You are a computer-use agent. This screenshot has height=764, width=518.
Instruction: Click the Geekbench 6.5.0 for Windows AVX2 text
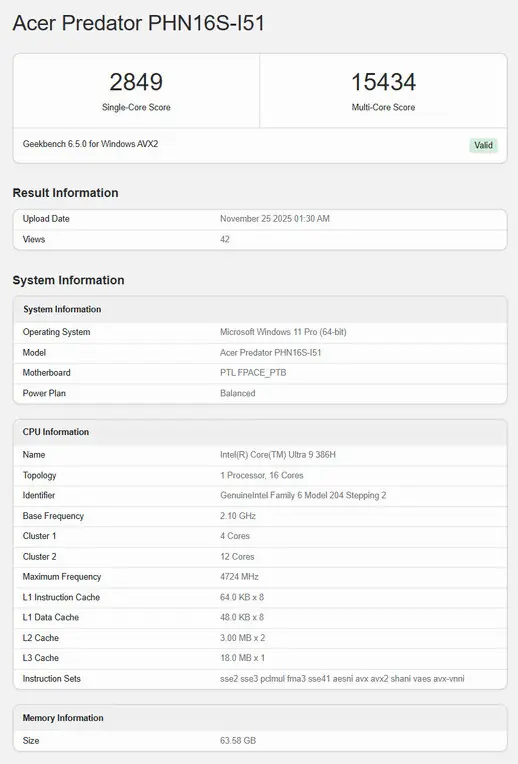90,144
